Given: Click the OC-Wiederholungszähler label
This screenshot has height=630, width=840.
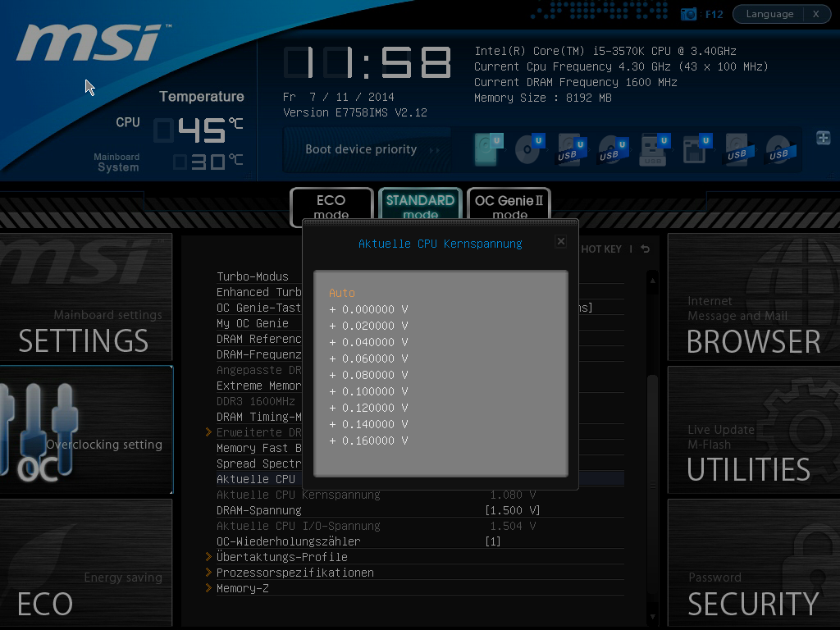Looking at the screenshot, I should (288, 541).
